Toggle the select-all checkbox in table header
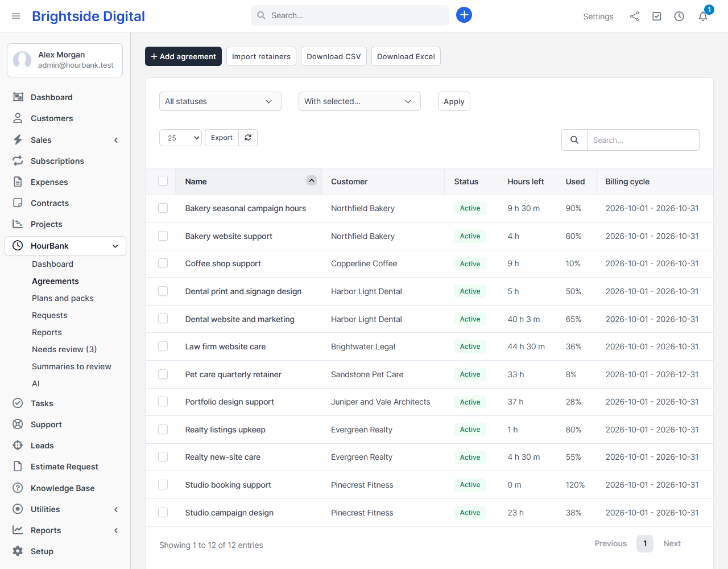 [x=163, y=181]
